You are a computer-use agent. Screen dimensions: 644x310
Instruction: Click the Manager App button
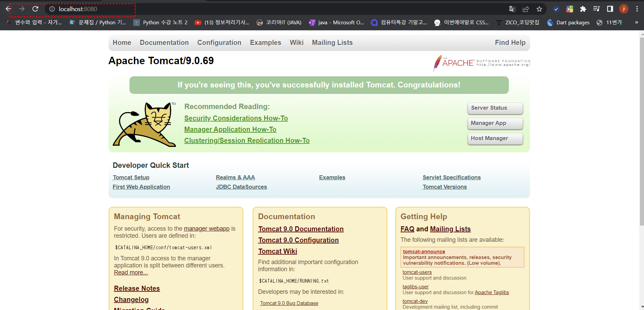[495, 123]
